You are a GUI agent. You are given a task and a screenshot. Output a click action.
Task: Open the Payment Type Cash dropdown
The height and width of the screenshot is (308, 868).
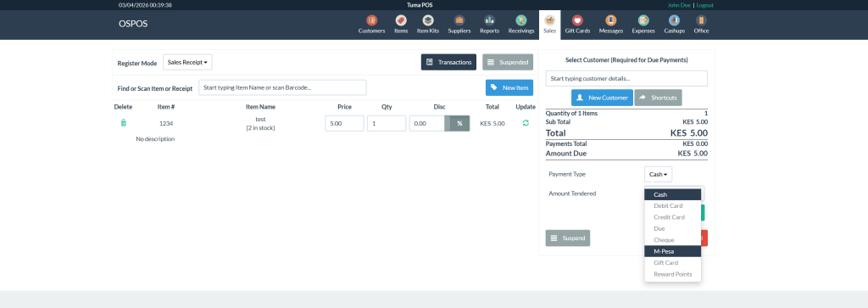(658, 174)
